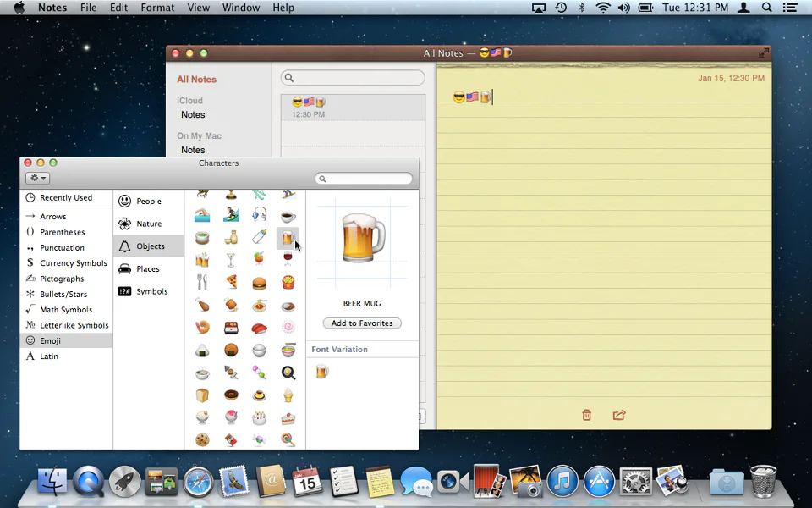Image resolution: width=812 pixels, height=508 pixels.
Task: Select Letterlike Symbols category
Action: point(66,325)
